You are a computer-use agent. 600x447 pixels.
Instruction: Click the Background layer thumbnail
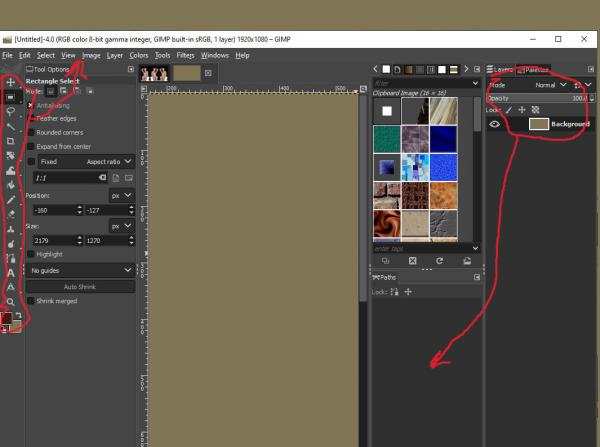tap(539, 124)
